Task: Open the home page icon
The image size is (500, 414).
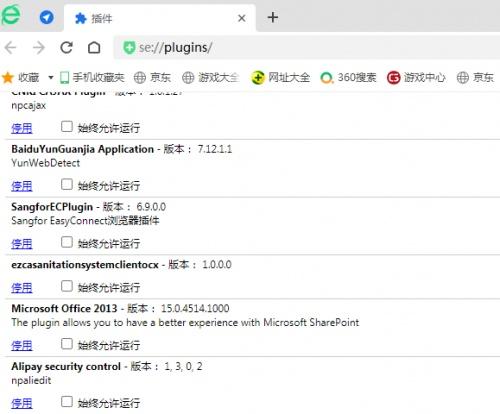Action: click(x=94, y=48)
